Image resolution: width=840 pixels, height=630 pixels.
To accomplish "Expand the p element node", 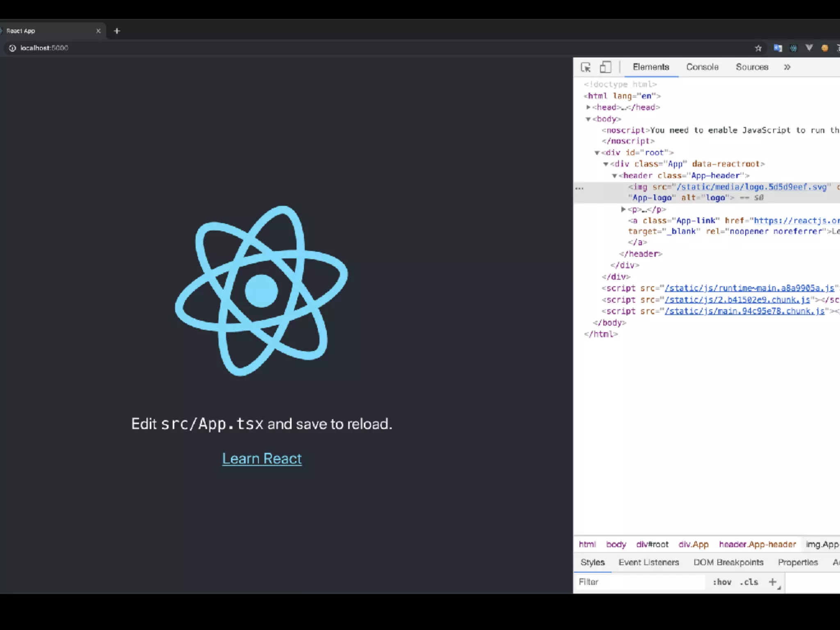I will click(x=623, y=209).
